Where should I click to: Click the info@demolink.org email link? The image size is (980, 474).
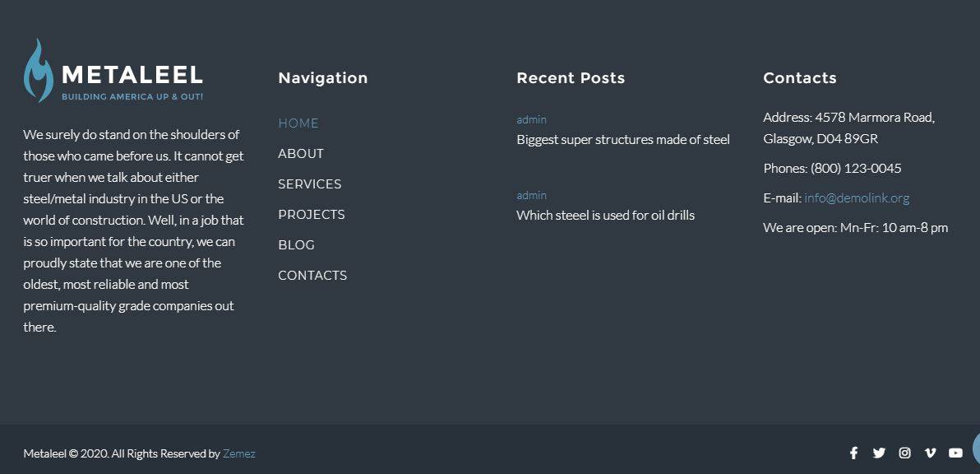856,198
